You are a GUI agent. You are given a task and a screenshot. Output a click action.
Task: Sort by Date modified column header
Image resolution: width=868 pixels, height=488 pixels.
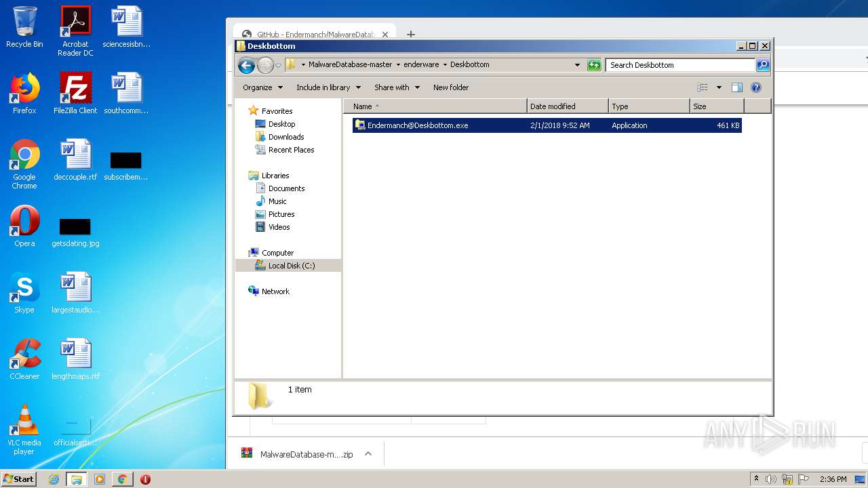coord(567,106)
